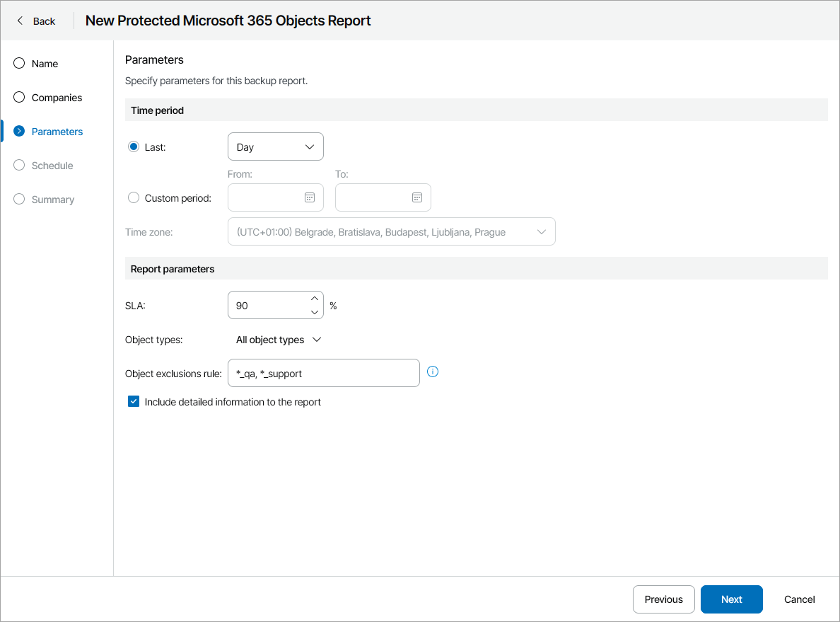Decrease SLA value with down arrow
This screenshot has width=840, height=622.
click(x=315, y=312)
